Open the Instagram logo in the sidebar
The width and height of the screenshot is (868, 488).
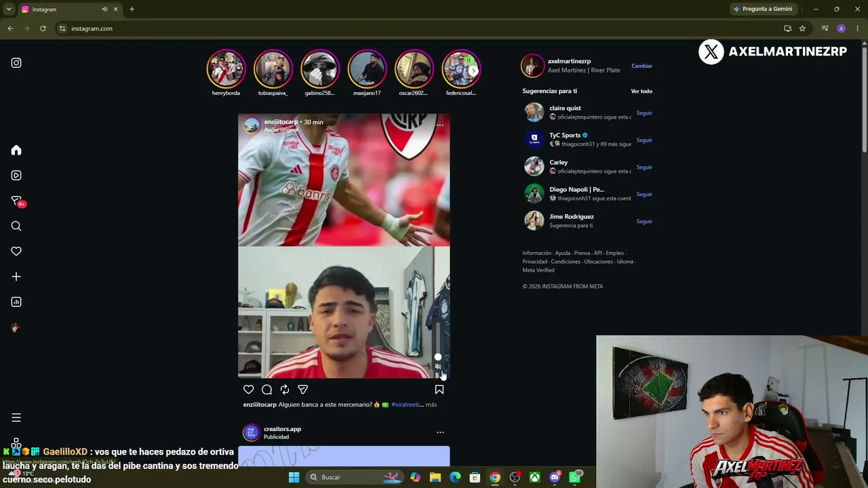(x=16, y=63)
